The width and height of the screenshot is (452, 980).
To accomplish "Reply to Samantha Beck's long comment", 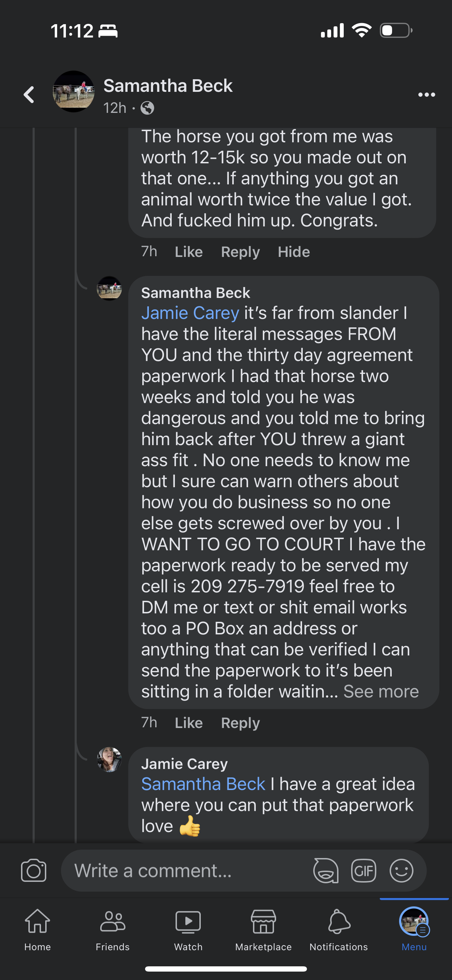I will pyautogui.click(x=240, y=723).
